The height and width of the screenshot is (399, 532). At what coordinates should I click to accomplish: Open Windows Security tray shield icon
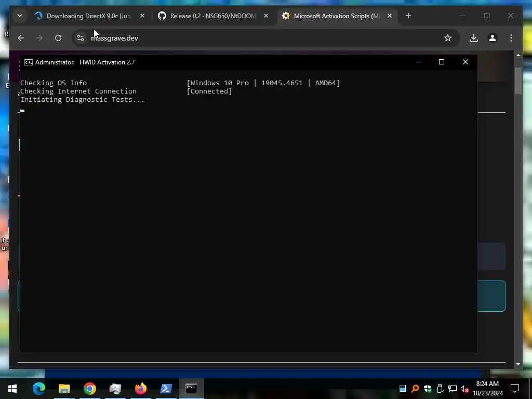[x=428, y=389]
